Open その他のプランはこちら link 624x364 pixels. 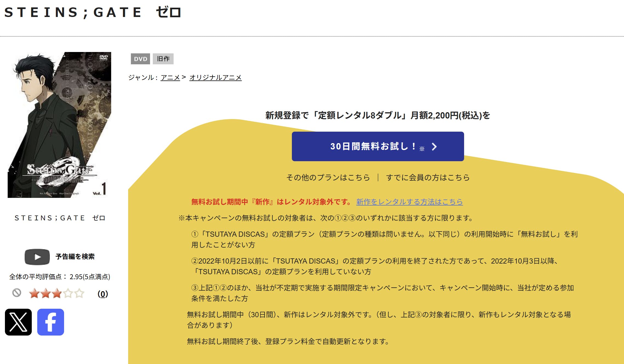328,178
